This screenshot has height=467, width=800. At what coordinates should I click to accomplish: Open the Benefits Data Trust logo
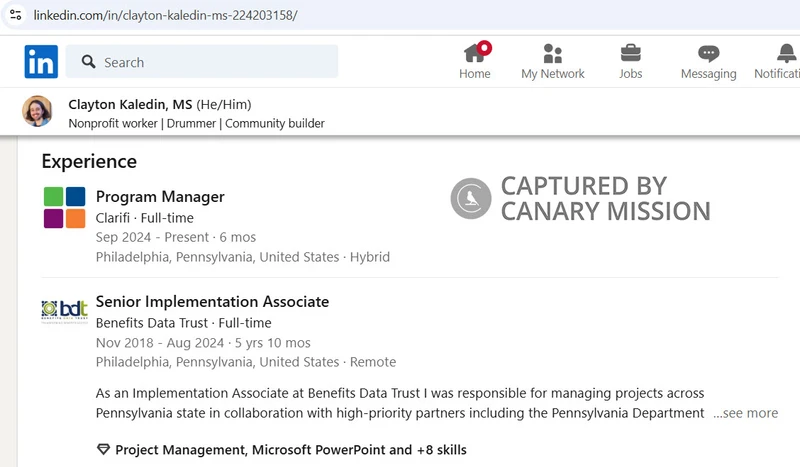64,311
